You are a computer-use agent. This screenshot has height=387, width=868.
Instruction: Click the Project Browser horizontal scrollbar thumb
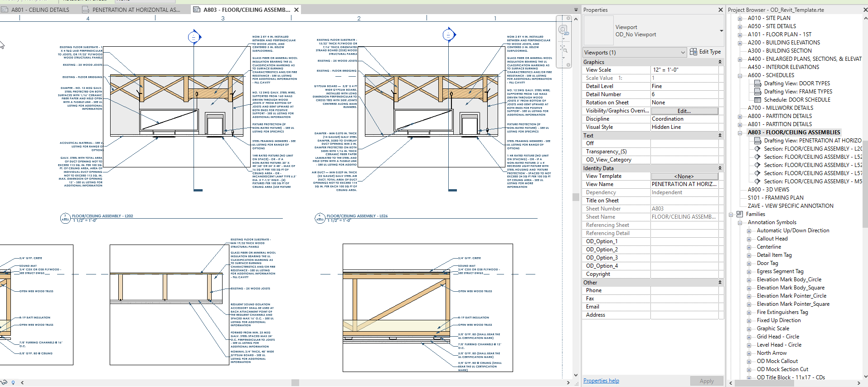[765, 383]
